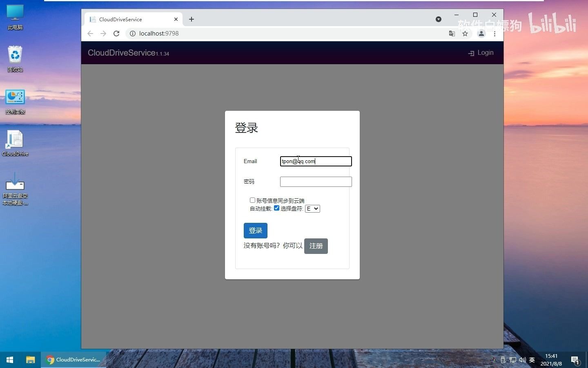Select the CloudDriveService browser tab
The image size is (588, 368).
134,19
